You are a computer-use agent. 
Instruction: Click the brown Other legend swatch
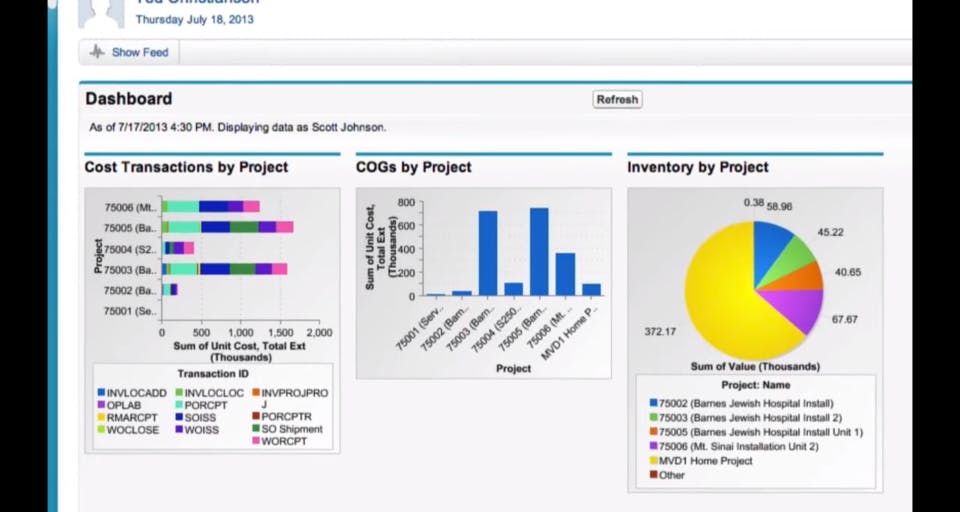[x=653, y=475]
